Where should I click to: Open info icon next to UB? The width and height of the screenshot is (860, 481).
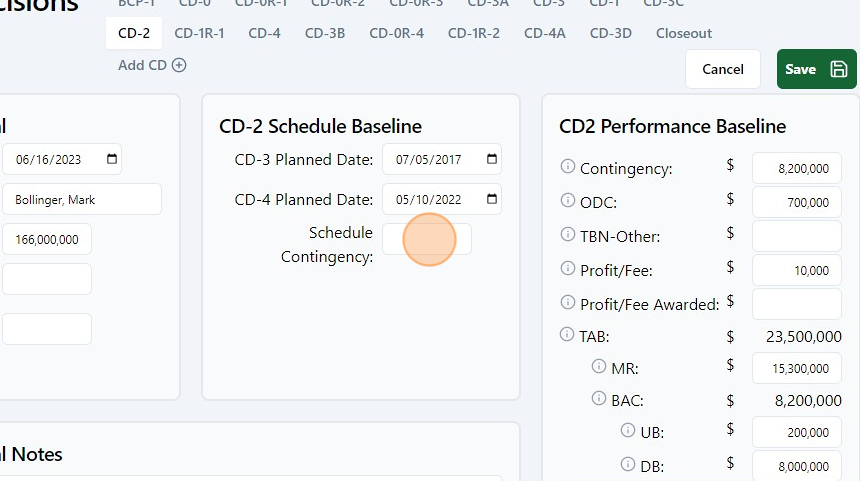(628, 430)
